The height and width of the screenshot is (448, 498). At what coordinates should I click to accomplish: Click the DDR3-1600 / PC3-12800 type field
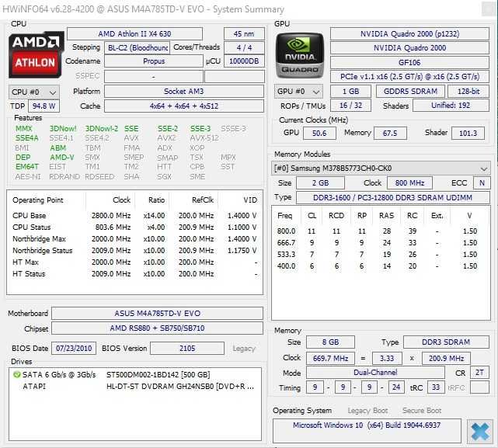point(393,197)
